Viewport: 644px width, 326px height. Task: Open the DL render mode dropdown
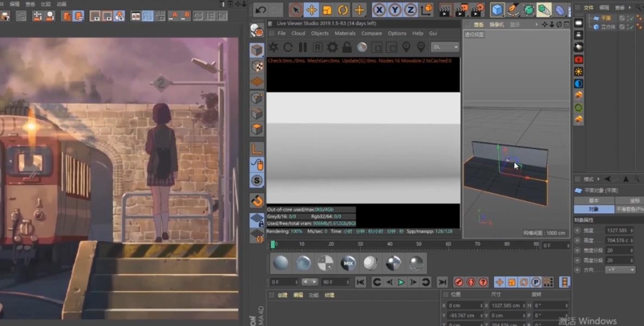click(x=445, y=47)
